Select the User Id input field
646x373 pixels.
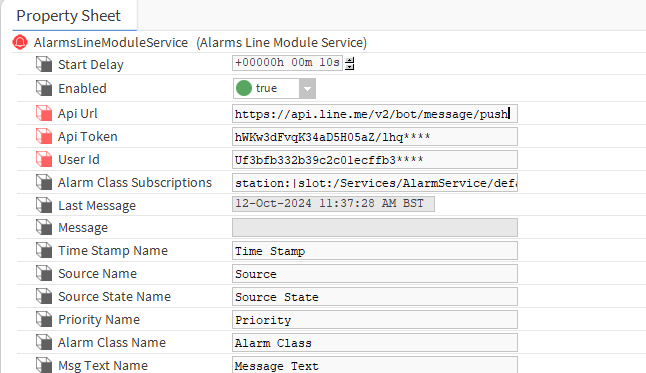click(x=375, y=160)
